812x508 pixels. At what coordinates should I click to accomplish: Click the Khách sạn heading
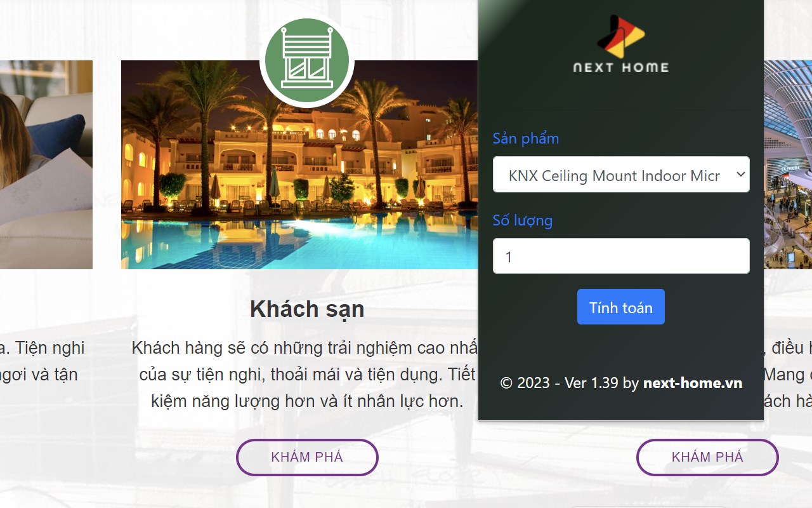click(x=307, y=309)
